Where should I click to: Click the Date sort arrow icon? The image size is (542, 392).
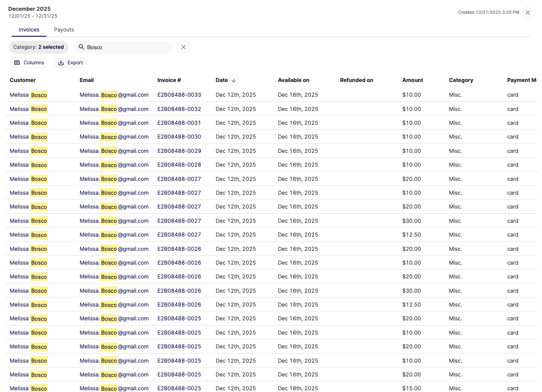tap(234, 80)
